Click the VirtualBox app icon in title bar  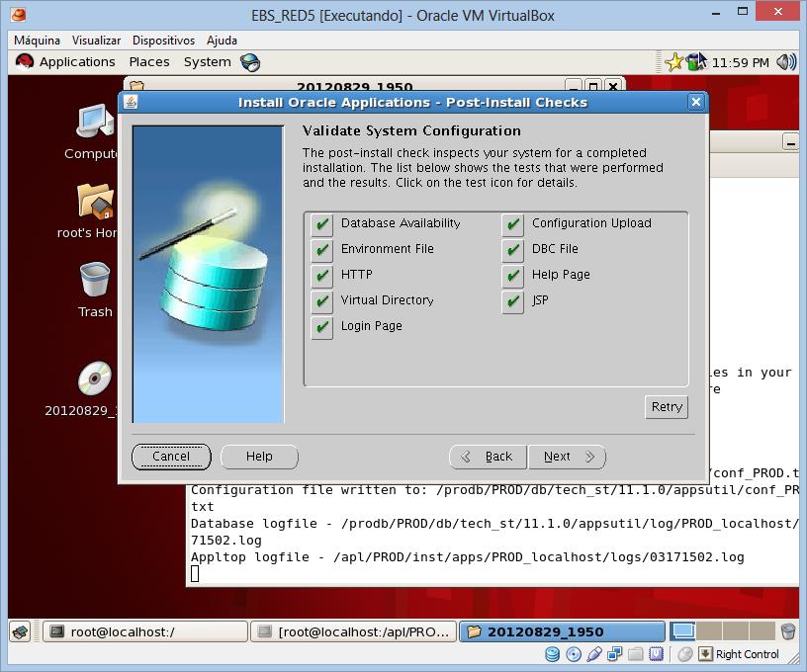(19, 15)
